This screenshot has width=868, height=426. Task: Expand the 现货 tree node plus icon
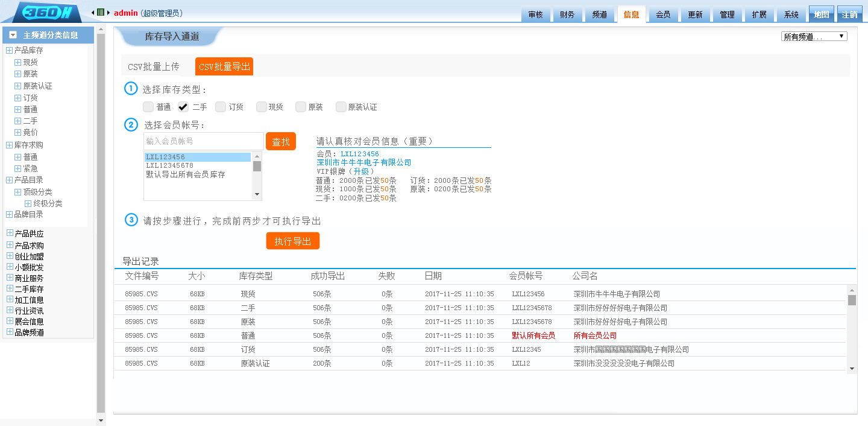(17, 62)
